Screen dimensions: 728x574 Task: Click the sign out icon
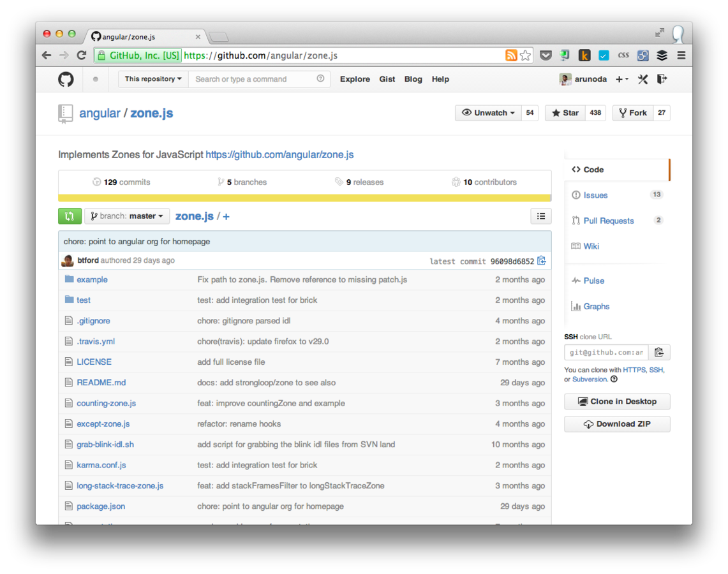(662, 79)
